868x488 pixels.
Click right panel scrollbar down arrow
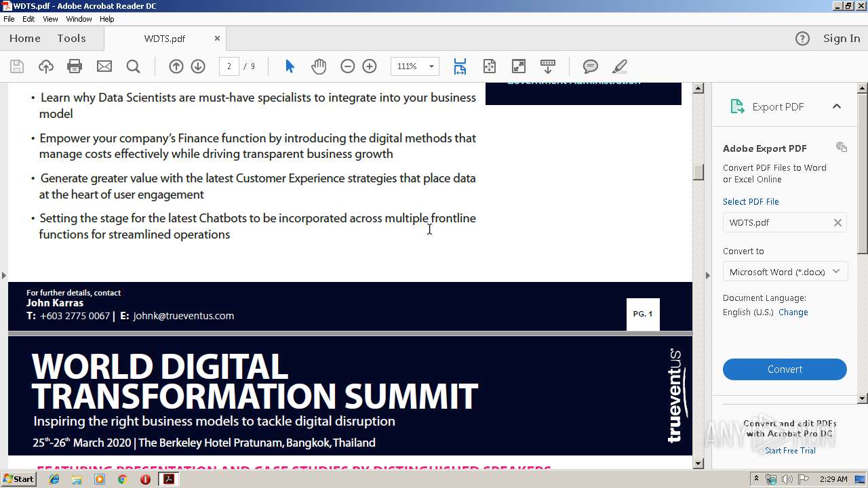coord(863,399)
